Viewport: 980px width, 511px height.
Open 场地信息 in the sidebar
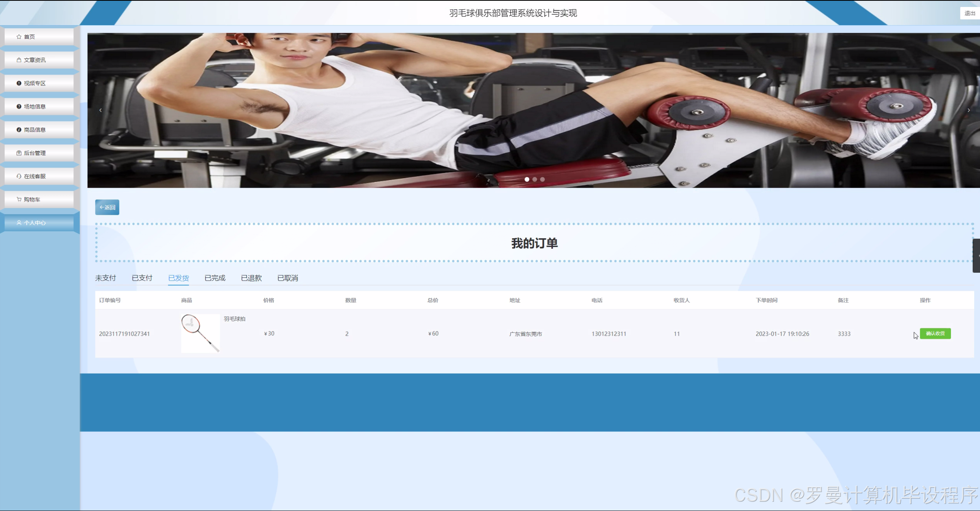pyautogui.click(x=35, y=106)
